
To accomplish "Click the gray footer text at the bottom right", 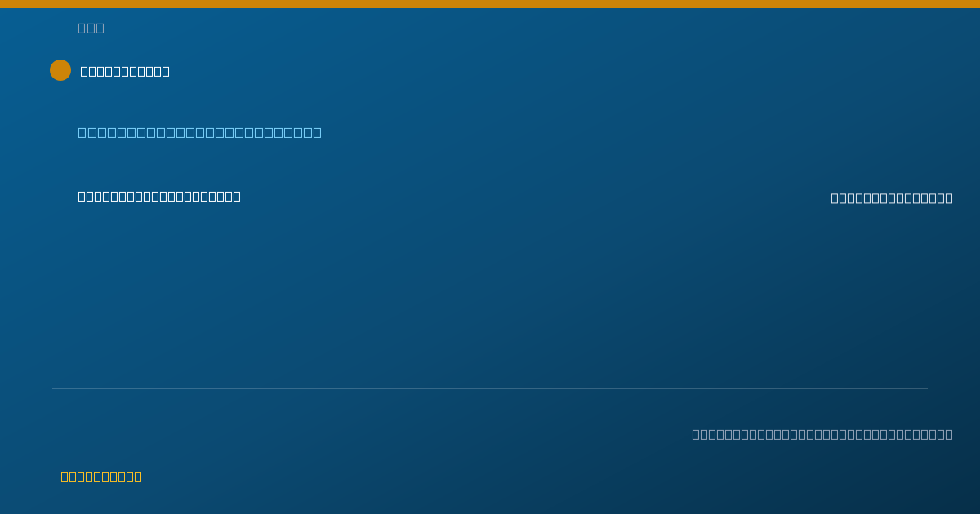I will click(x=822, y=434).
